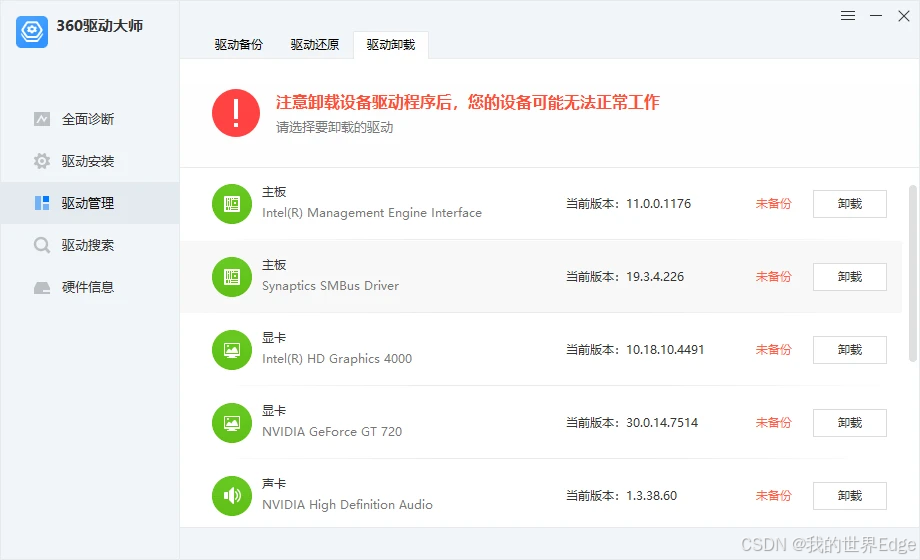Open 全面诊断 in the sidebar

tap(90, 119)
